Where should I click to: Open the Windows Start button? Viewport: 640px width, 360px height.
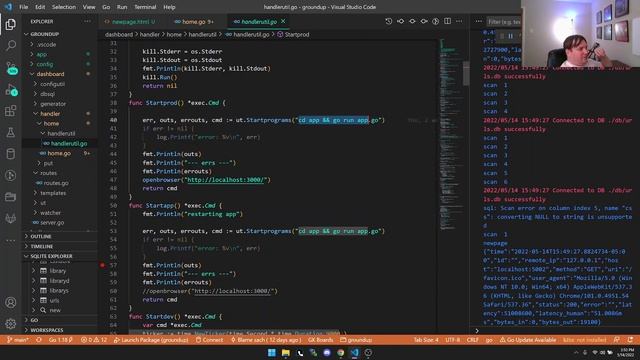point(271,353)
